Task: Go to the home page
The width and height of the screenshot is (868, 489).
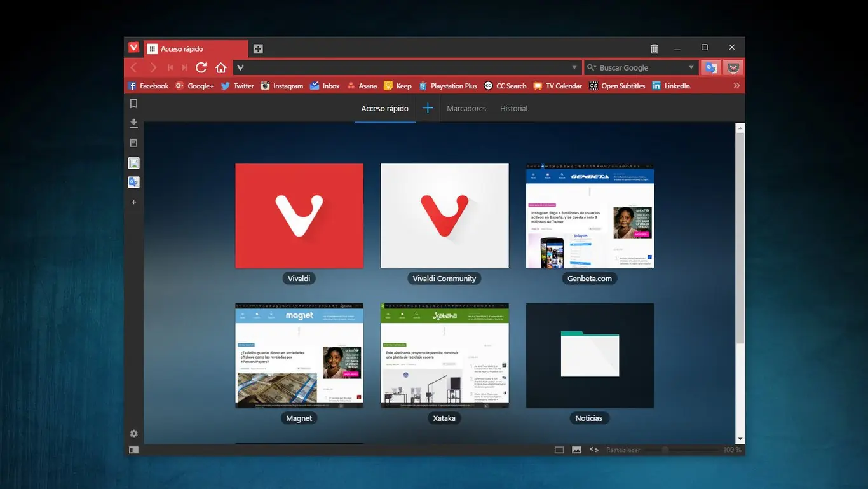Action: pyautogui.click(x=220, y=67)
